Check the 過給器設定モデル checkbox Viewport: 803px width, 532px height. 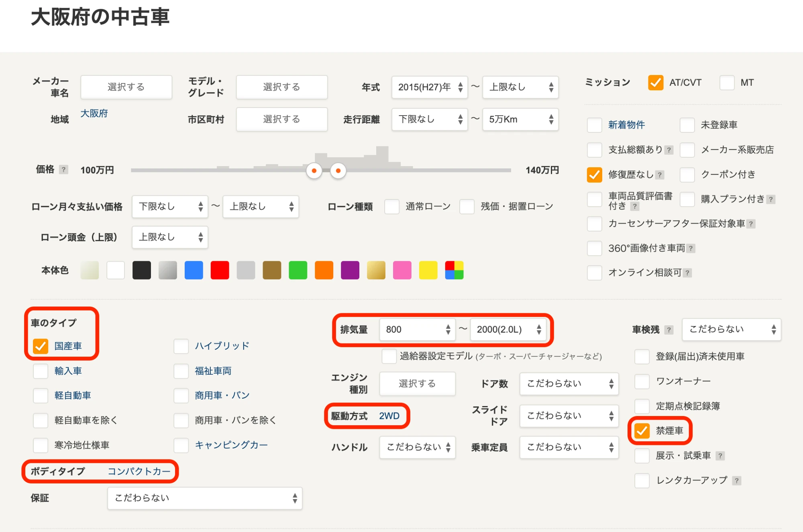coord(389,356)
